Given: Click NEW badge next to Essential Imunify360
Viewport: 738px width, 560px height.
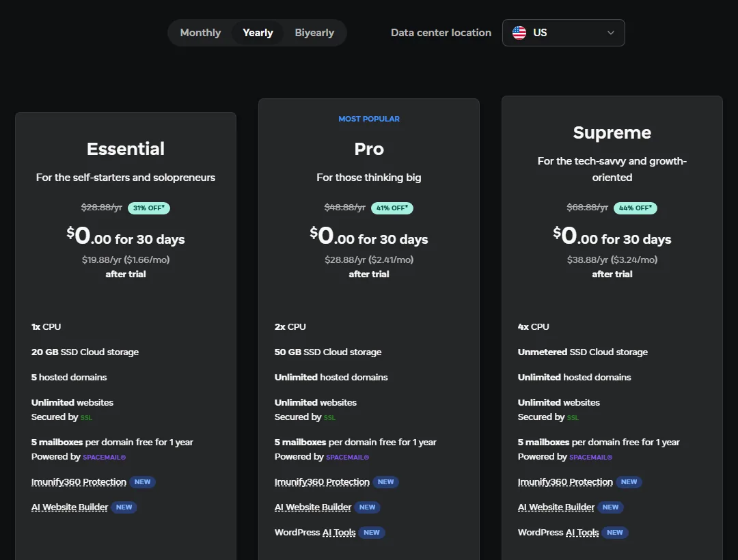Looking at the screenshot, I should point(143,482).
